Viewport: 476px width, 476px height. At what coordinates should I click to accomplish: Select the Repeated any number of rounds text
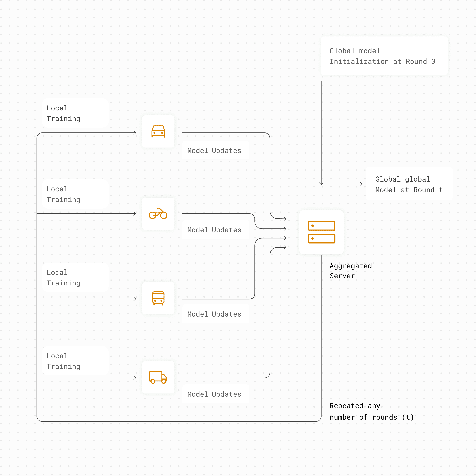pyautogui.click(x=372, y=411)
